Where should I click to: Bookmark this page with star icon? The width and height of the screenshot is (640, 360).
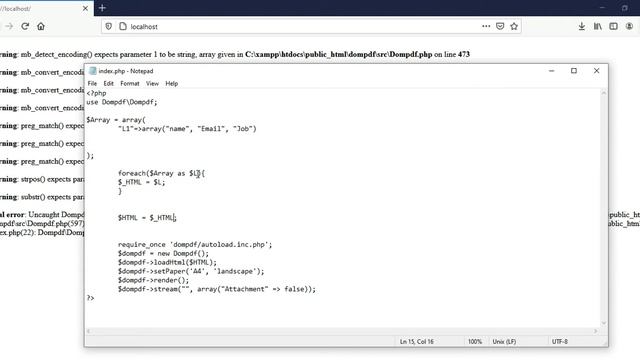coord(514,26)
